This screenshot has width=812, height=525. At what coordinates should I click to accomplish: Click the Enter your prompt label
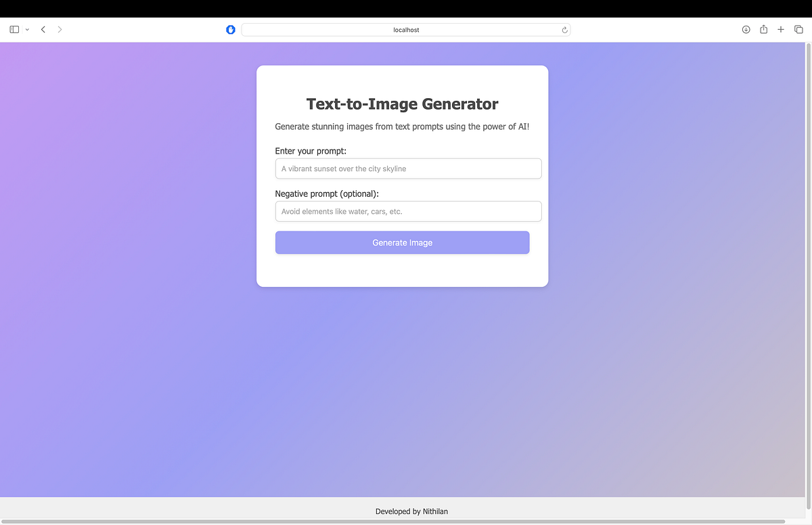(311, 151)
